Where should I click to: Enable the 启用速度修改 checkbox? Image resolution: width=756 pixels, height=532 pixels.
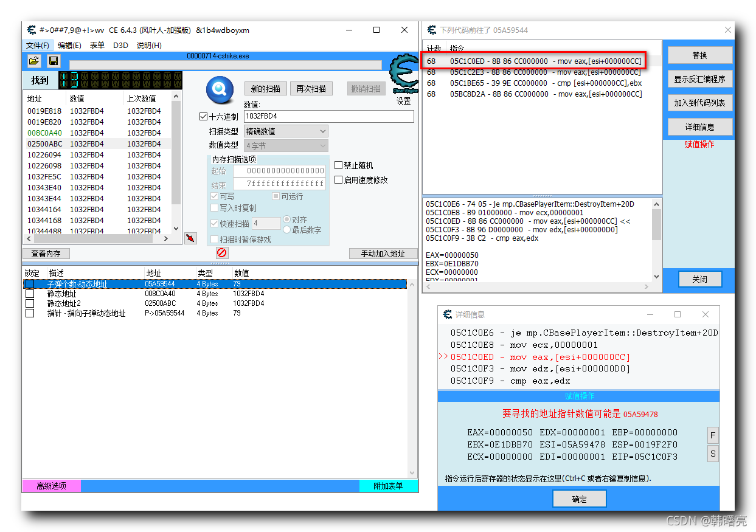click(339, 180)
